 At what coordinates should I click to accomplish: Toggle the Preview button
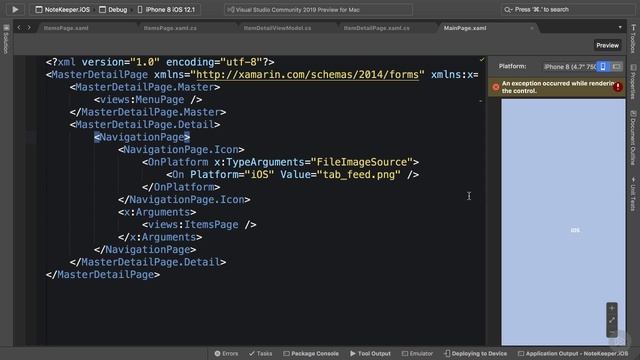pos(607,45)
